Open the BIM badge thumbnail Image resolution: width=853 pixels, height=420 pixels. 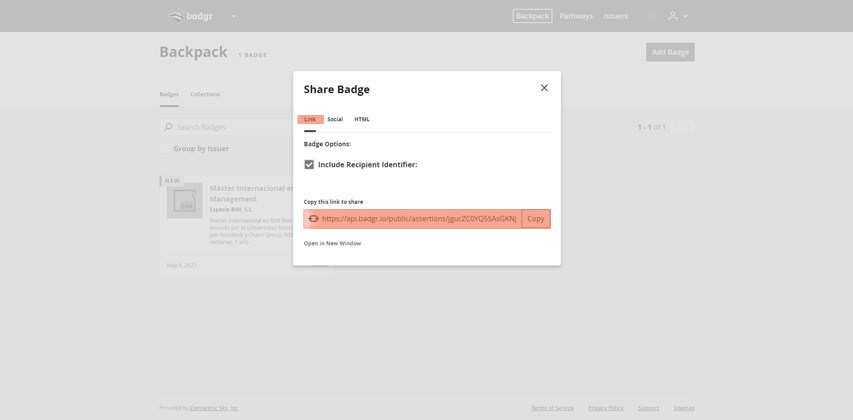(184, 201)
